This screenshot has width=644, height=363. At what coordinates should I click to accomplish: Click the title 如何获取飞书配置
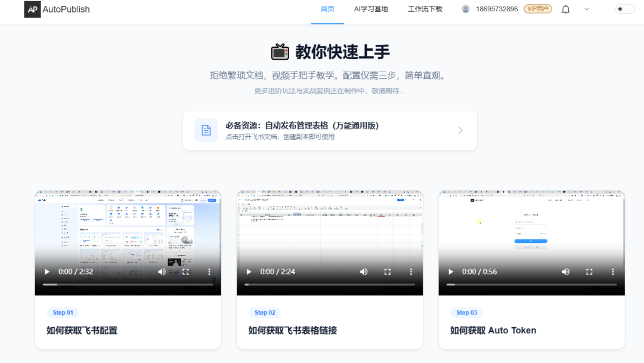pos(82,331)
